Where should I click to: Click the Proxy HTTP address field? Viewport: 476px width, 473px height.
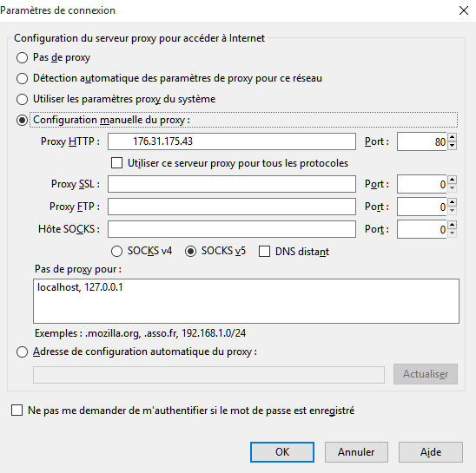232,141
